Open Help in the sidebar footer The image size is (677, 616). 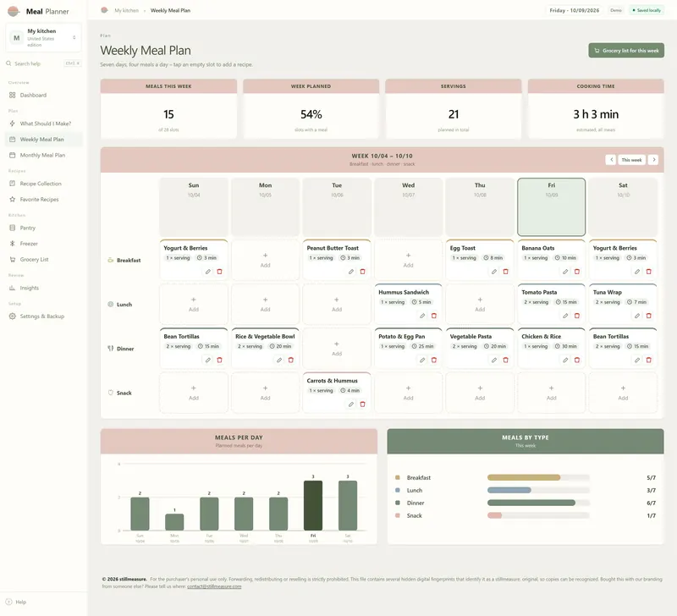pyautogui.click(x=16, y=602)
